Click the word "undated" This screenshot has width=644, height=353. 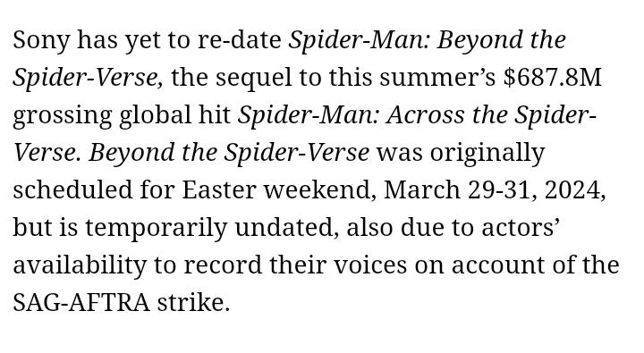tap(287, 228)
